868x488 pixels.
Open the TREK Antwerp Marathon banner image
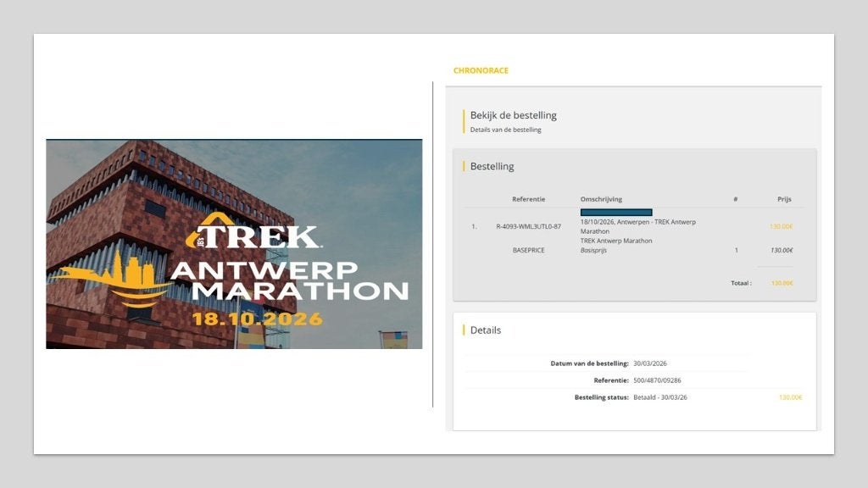click(x=234, y=244)
